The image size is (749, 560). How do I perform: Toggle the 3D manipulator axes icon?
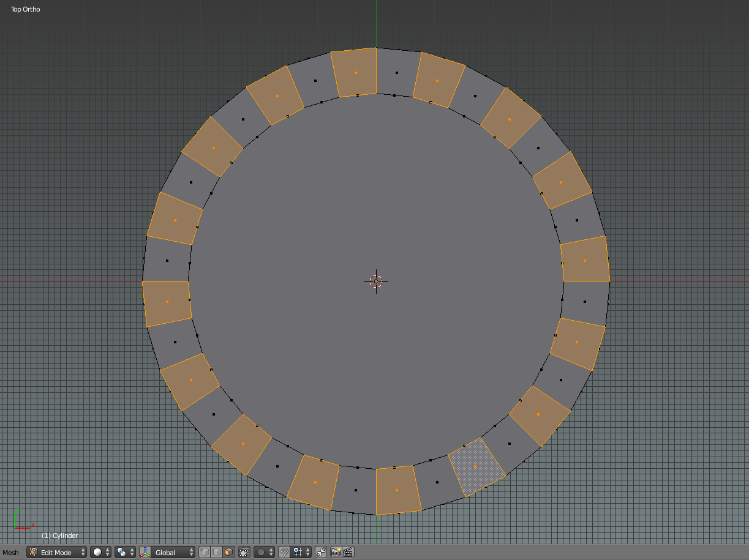click(145, 552)
